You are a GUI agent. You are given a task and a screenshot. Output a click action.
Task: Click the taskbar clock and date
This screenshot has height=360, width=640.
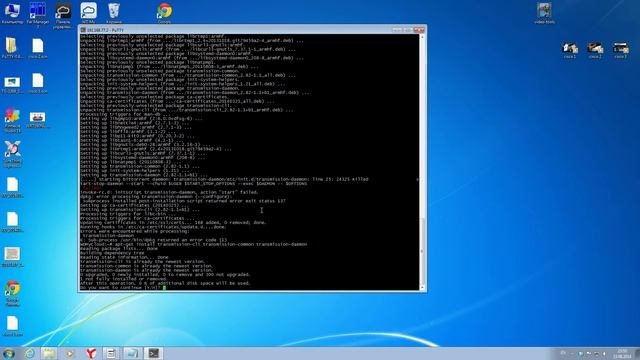pos(622,353)
